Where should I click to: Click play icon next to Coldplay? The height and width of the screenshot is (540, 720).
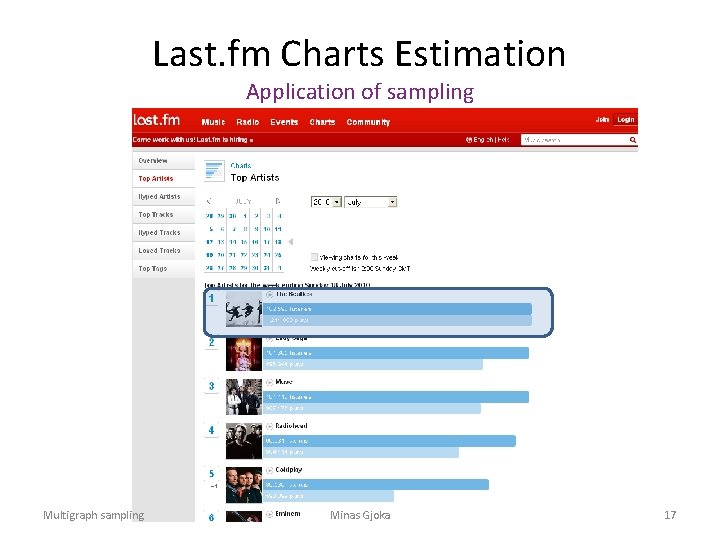[270, 470]
